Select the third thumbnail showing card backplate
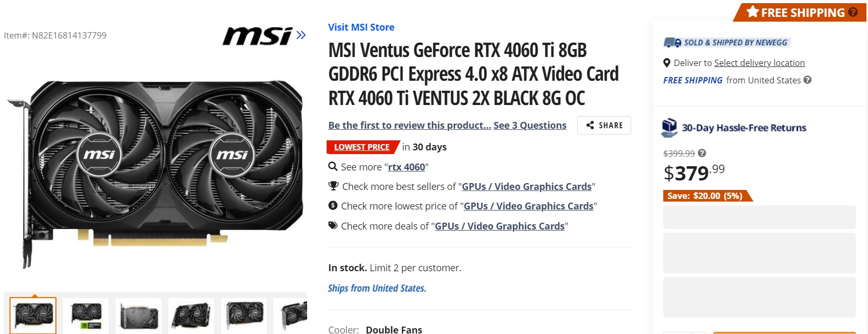 tap(138, 316)
